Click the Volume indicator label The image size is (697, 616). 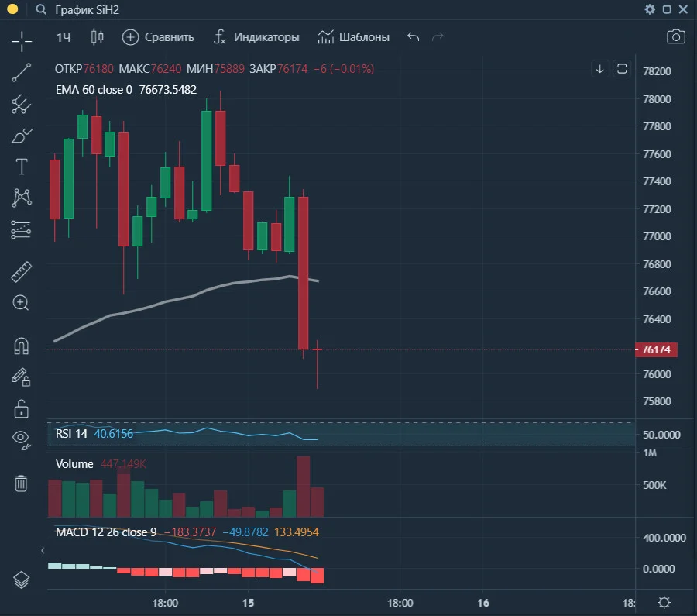click(x=74, y=464)
